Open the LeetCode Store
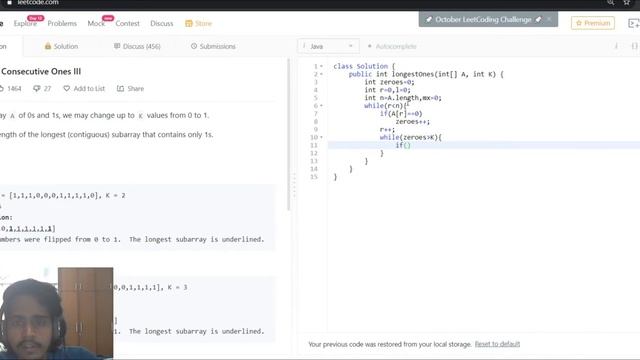Image resolution: width=640 pixels, height=360 pixels. pyautogui.click(x=199, y=24)
